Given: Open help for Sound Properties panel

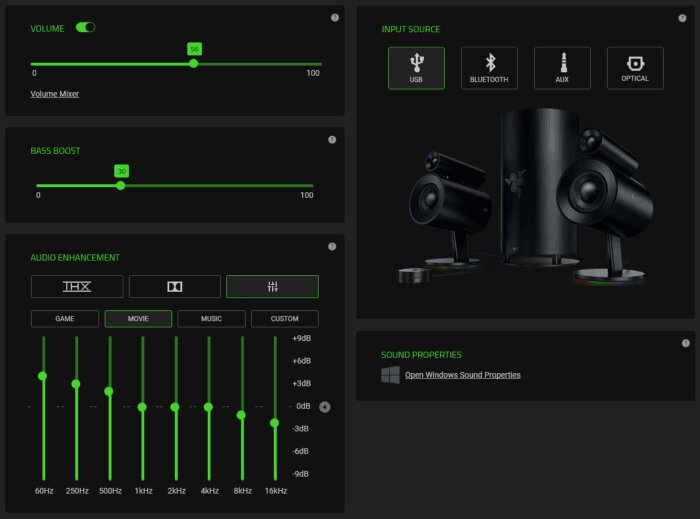Looking at the screenshot, I should click(686, 343).
